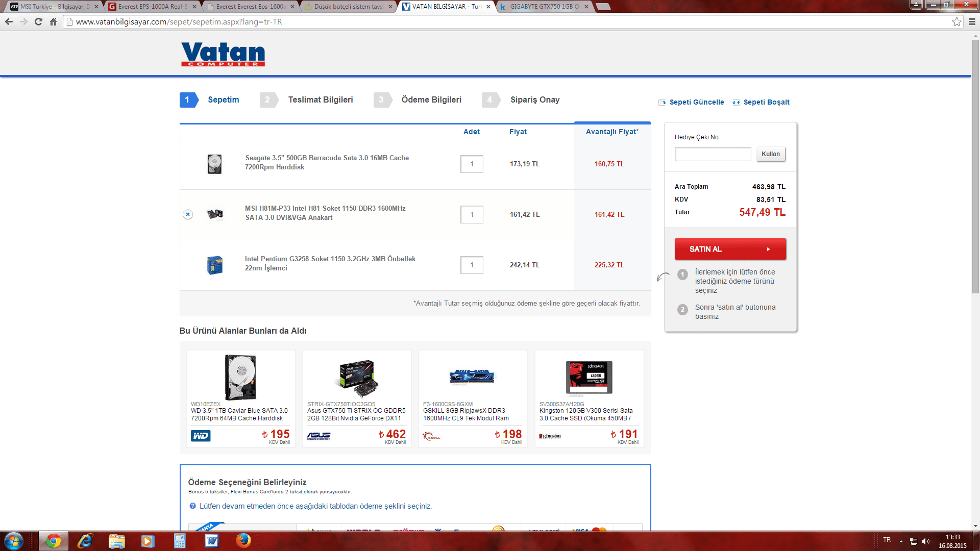The height and width of the screenshot is (551, 980).
Task: Go to the browser home page
Action: coord(53,21)
